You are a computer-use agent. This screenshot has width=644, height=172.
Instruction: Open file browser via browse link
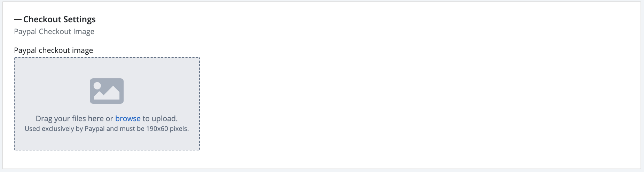point(128,119)
